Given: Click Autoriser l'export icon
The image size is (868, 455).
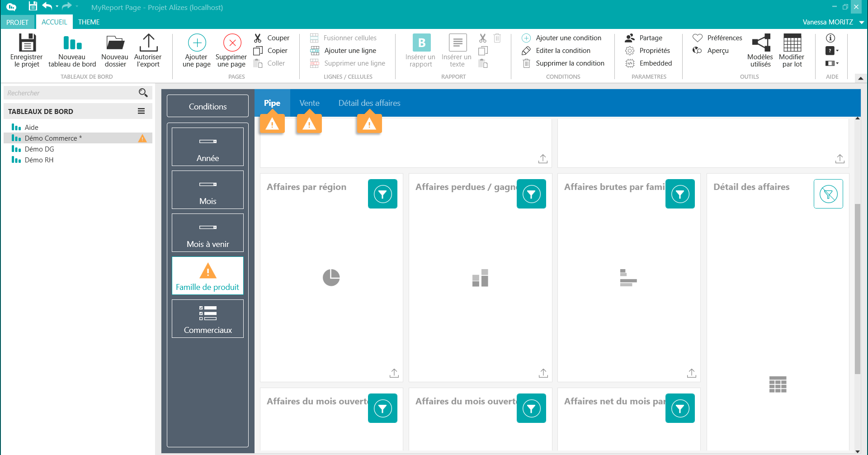Looking at the screenshot, I should point(148,43).
